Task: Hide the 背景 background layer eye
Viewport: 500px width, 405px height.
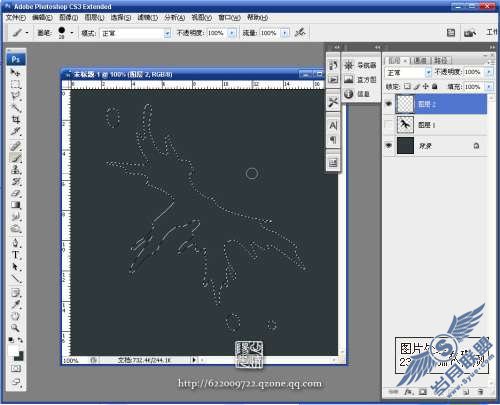Action: (x=389, y=145)
